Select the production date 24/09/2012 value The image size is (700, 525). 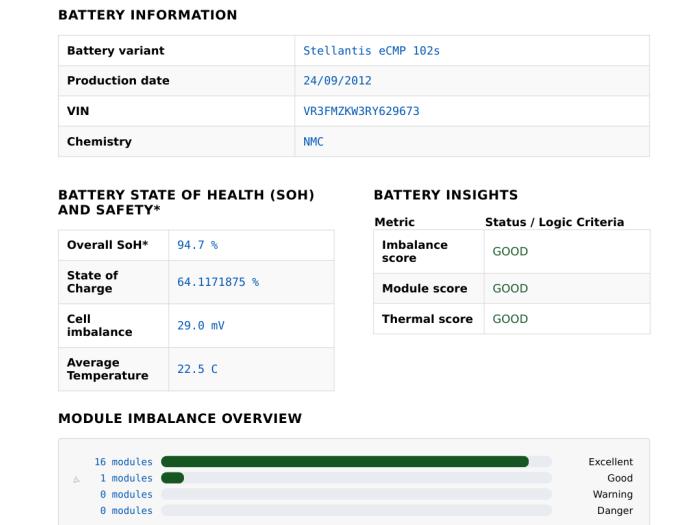(338, 81)
